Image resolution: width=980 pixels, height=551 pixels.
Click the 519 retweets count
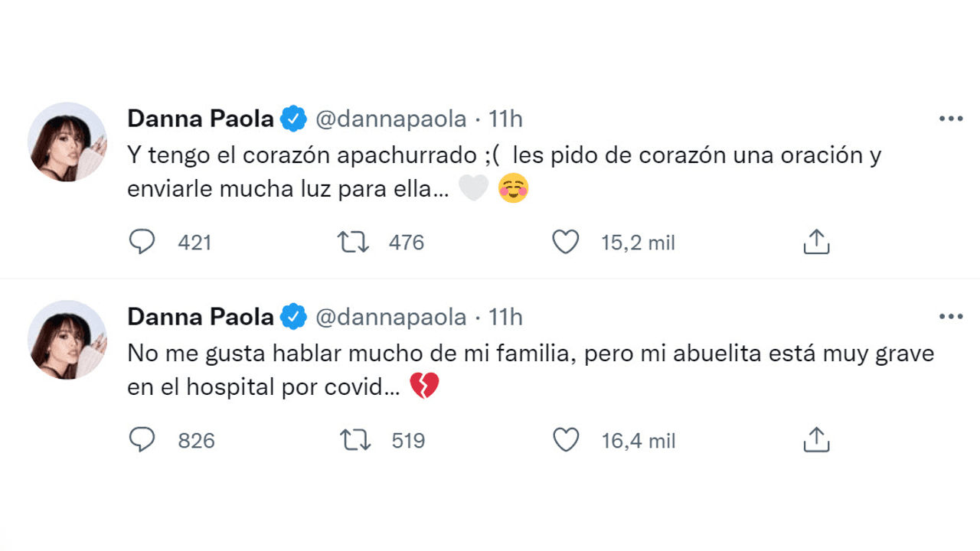[x=407, y=440]
